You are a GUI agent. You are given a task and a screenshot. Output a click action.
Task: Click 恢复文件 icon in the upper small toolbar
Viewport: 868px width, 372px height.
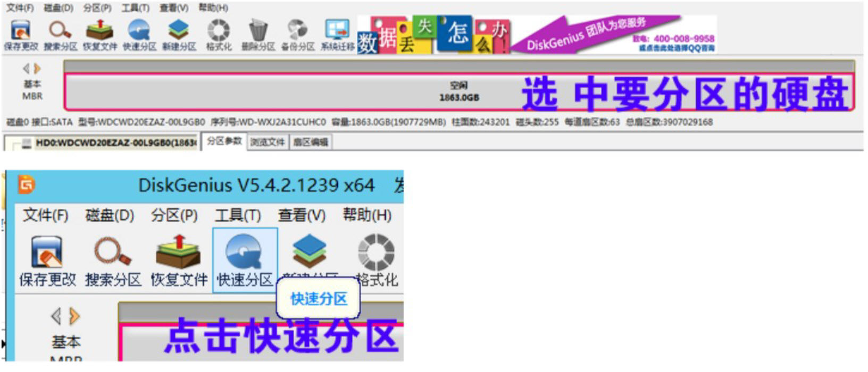pyautogui.click(x=99, y=30)
